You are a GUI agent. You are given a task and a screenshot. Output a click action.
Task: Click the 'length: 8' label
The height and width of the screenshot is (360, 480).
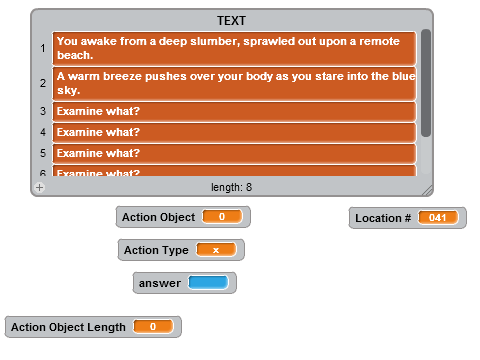tap(231, 187)
